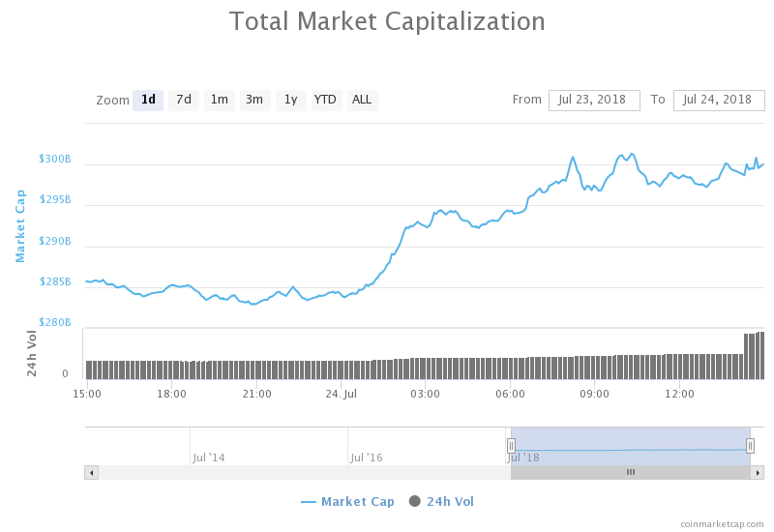Click the scrollbar right arrow

pos(758,472)
